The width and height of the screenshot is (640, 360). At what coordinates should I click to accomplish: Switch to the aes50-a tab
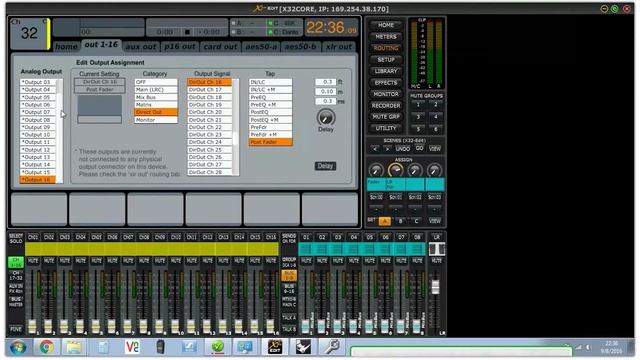[261, 47]
